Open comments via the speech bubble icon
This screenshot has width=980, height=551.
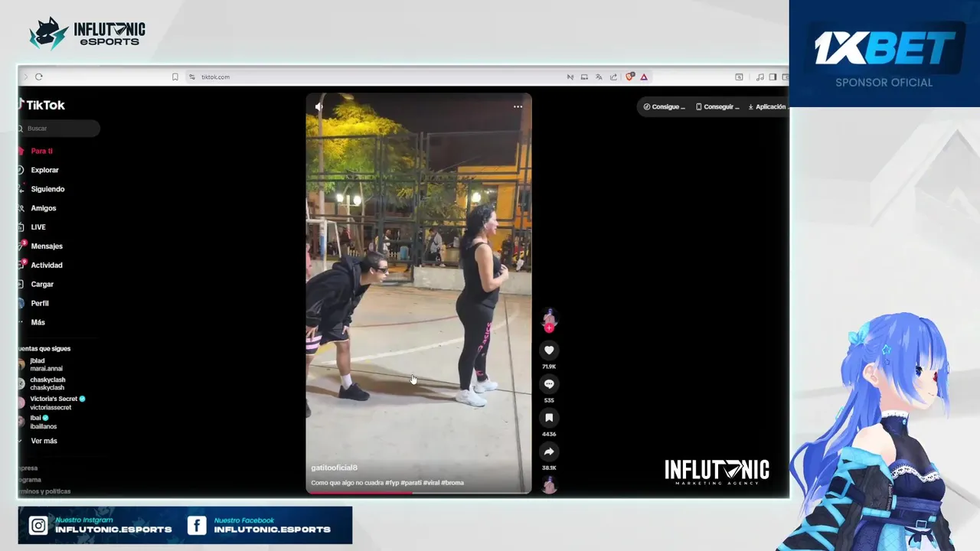(x=549, y=384)
